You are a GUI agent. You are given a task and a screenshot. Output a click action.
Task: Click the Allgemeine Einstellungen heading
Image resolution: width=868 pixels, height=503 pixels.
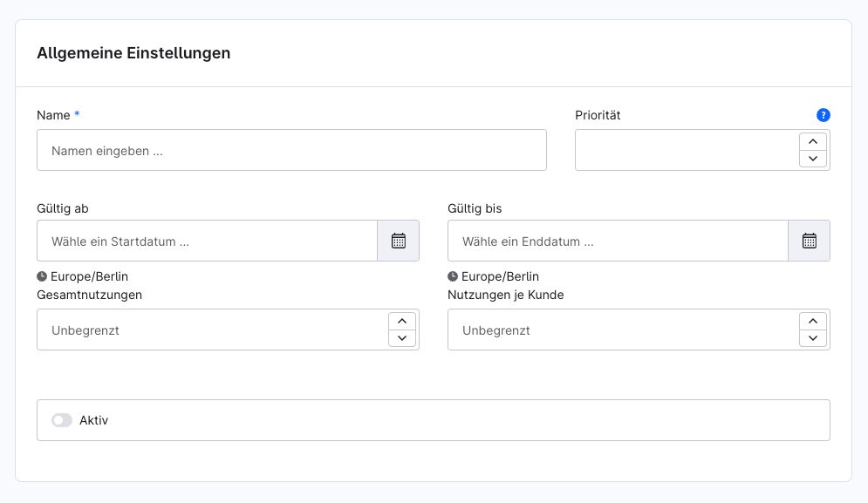[133, 53]
